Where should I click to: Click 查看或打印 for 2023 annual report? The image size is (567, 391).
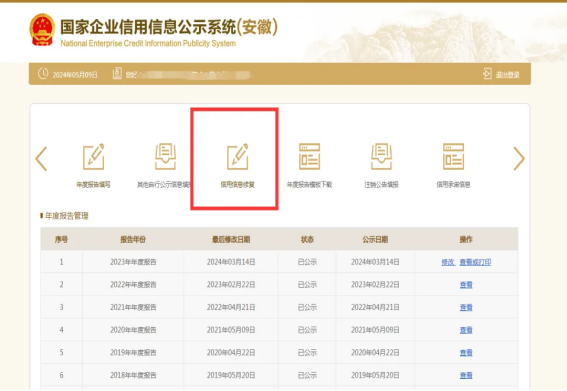point(475,262)
